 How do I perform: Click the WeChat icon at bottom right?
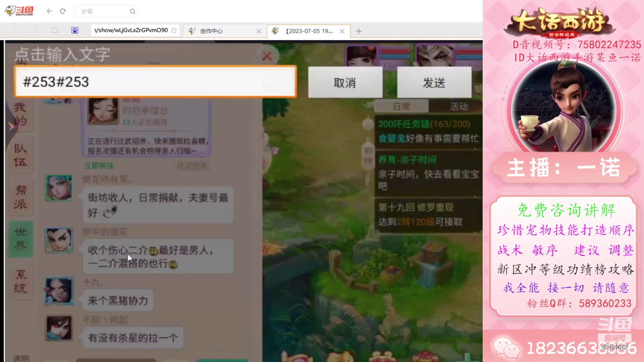(x=506, y=348)
